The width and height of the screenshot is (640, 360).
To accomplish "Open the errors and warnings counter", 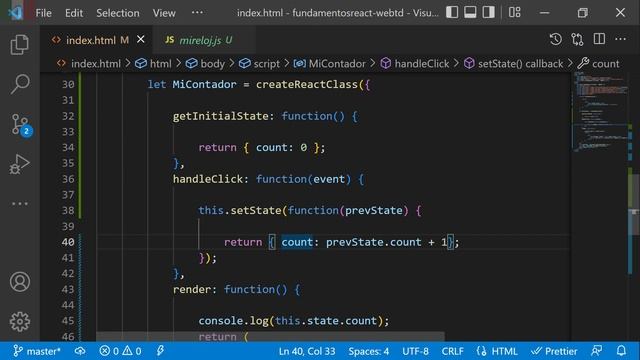I will (120, 351).
